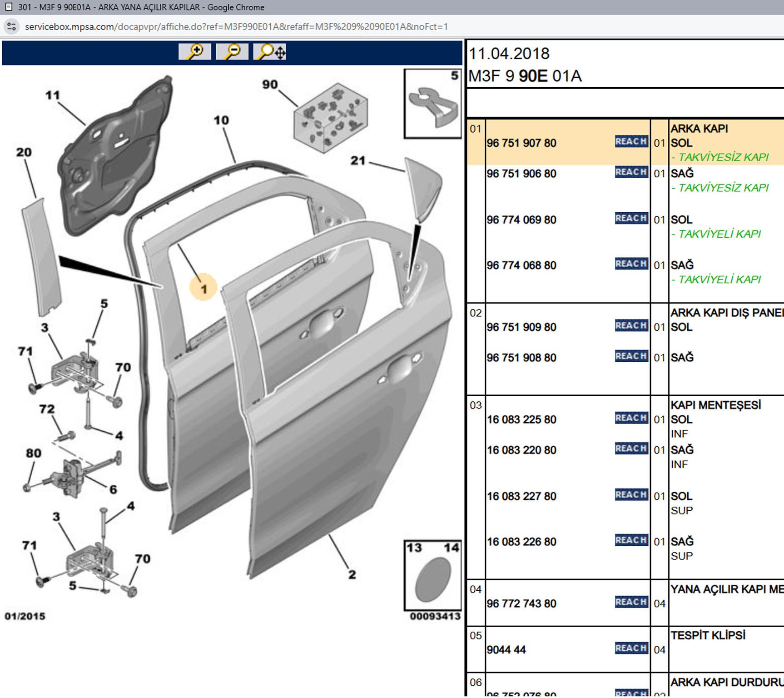The width and height of the screenshot is (784, 698).
Task: Select the zoom and pan tool icon
Action: 271,52
